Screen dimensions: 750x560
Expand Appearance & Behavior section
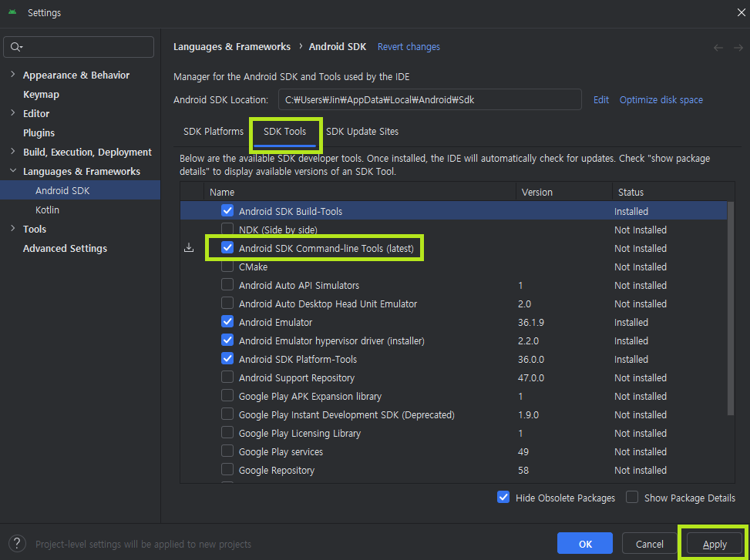pos(13,75)
